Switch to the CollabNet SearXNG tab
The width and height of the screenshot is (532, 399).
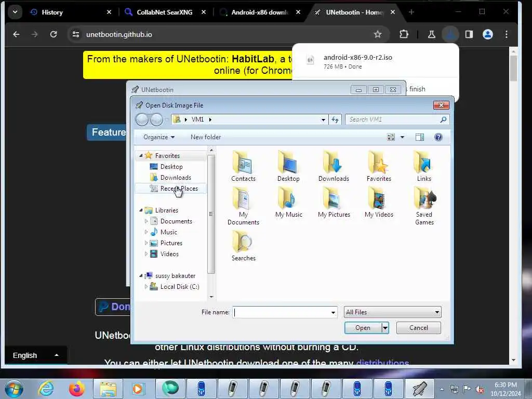[x=165, y=12]
